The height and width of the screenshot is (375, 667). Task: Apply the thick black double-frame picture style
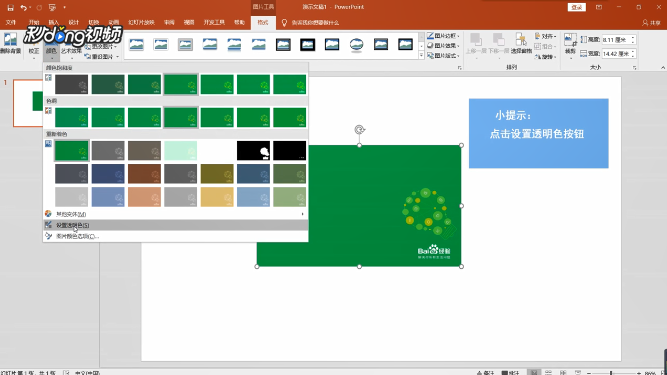pyautogui.click(x=308, y=45)
